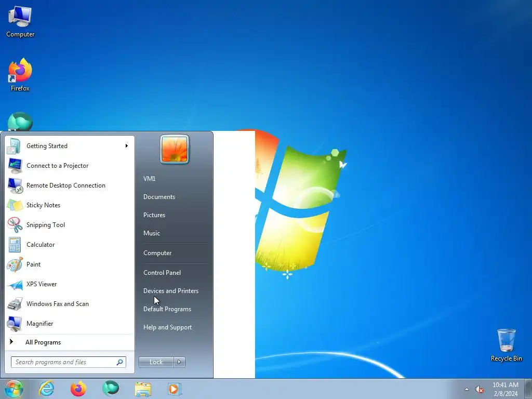Viewport: 532px width, 399px height.
Task: Open Help and Support
Action: [168, 327]
